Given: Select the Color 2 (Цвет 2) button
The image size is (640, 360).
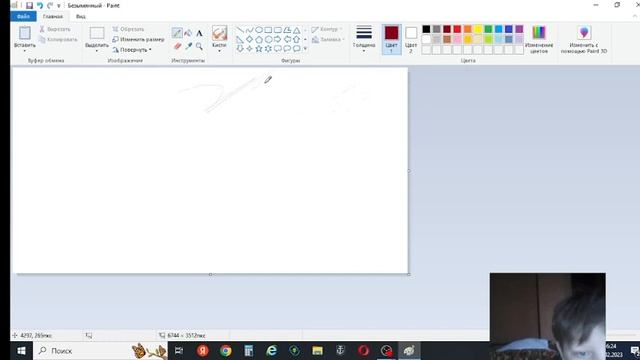Looking at the screenshot, I should pos(411,39).
